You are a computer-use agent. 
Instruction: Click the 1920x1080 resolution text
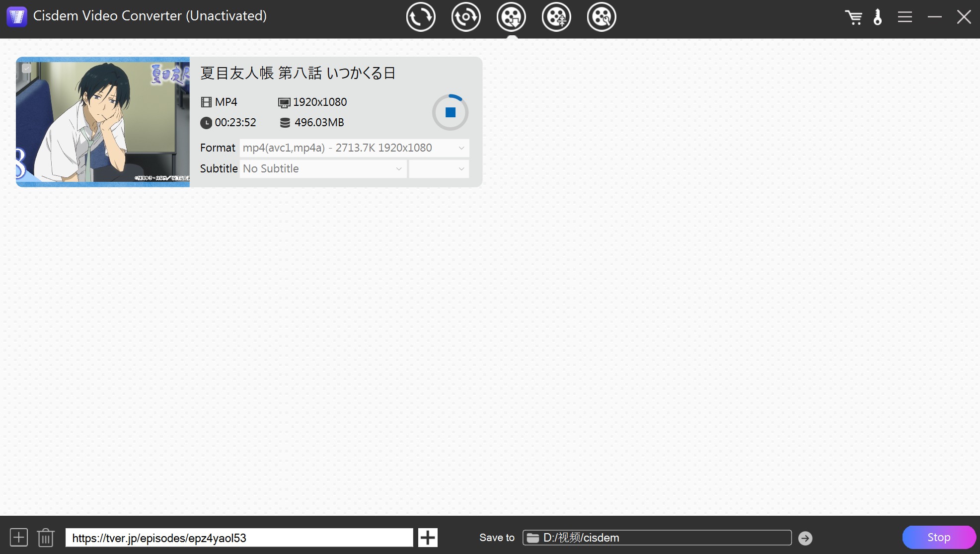click(x=320, y=102)
